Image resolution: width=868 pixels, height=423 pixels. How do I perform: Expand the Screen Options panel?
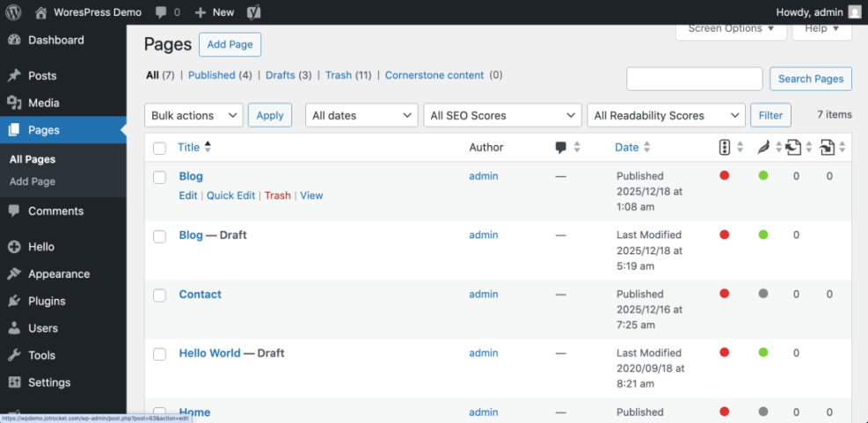click(731, 30)
